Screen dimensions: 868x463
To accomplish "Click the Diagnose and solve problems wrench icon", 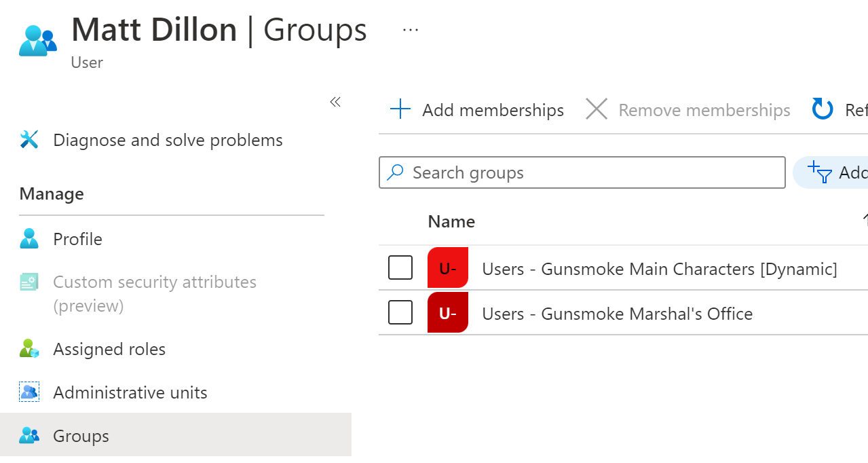I will point(29,140).
